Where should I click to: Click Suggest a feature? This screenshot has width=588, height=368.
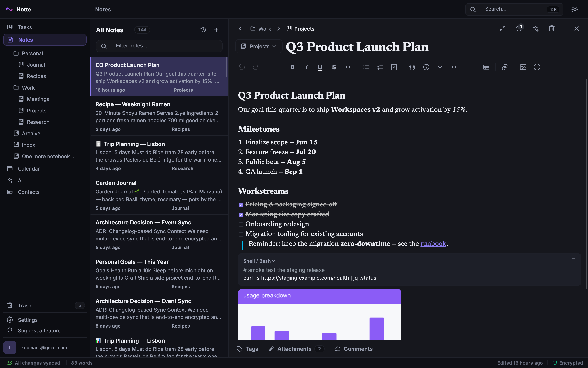45,331
